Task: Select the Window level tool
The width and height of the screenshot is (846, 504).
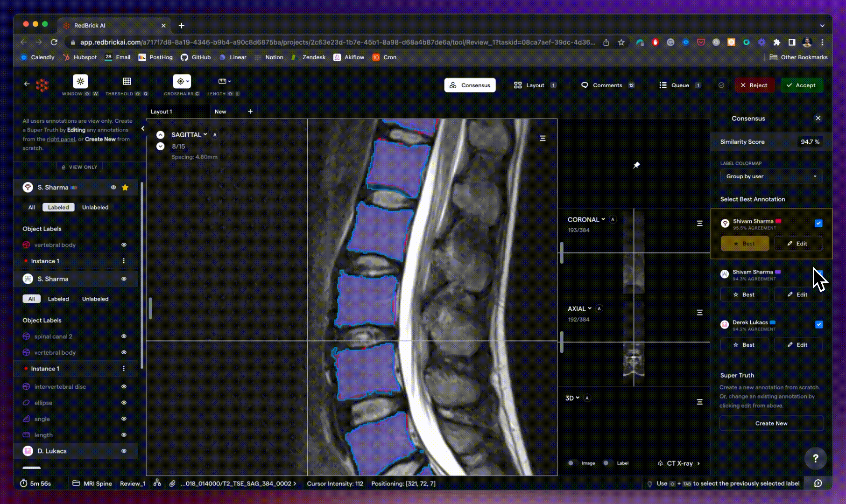Action: click(x=80, y=82)
